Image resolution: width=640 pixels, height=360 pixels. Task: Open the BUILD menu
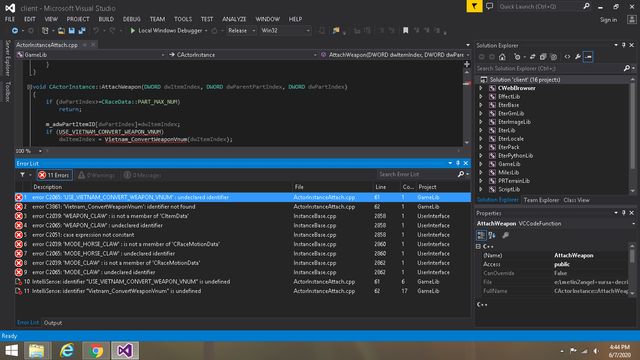106,19
